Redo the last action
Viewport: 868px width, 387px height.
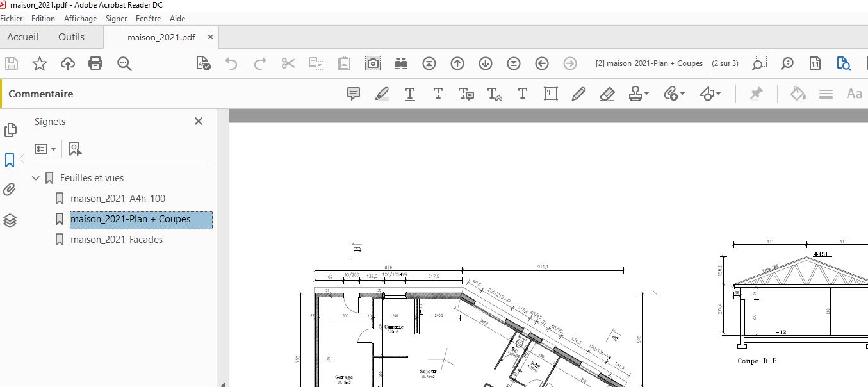[259, 63]
